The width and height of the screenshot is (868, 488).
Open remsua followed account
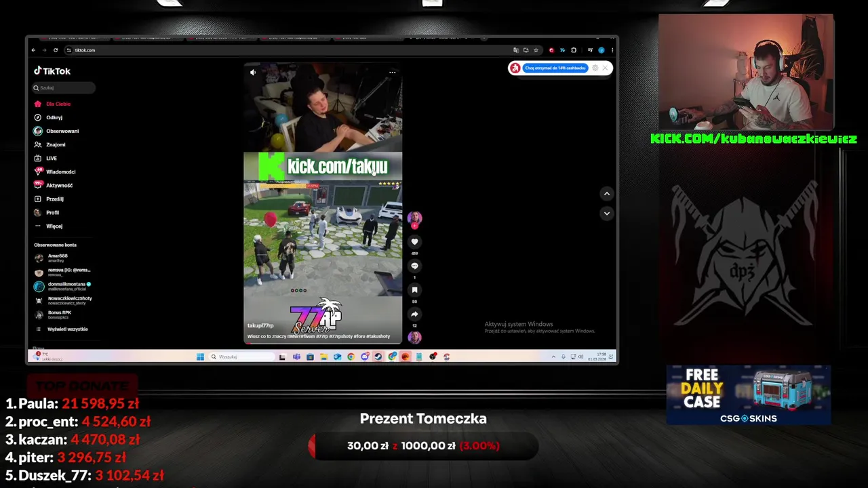61,272
